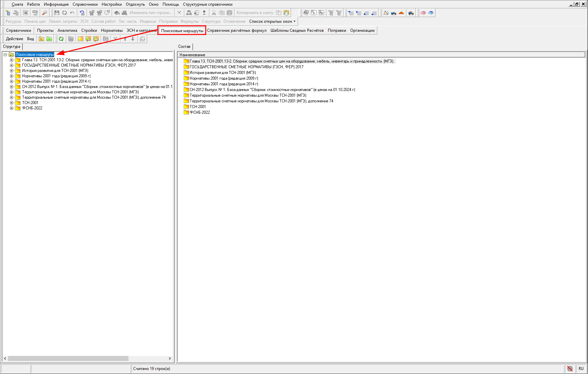Click the blue stacked books icon
This screenshot has height=374, width=588.
(431, 13)
